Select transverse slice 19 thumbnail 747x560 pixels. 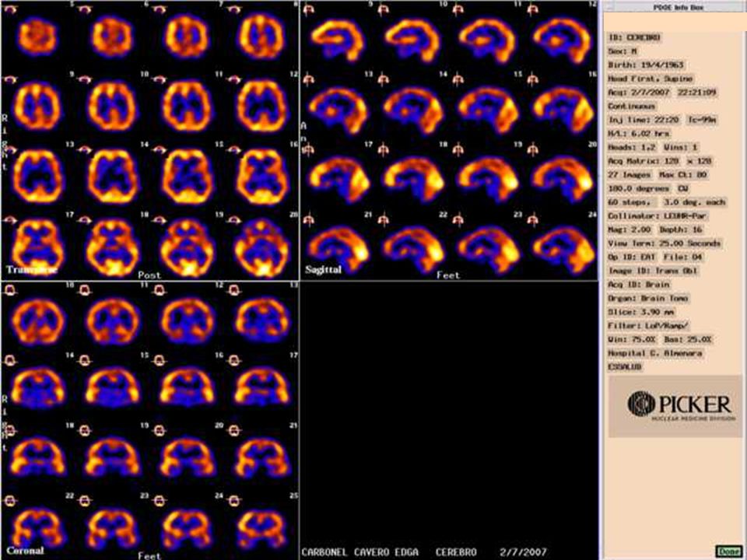pyautogui.click(x=187, y=247)
